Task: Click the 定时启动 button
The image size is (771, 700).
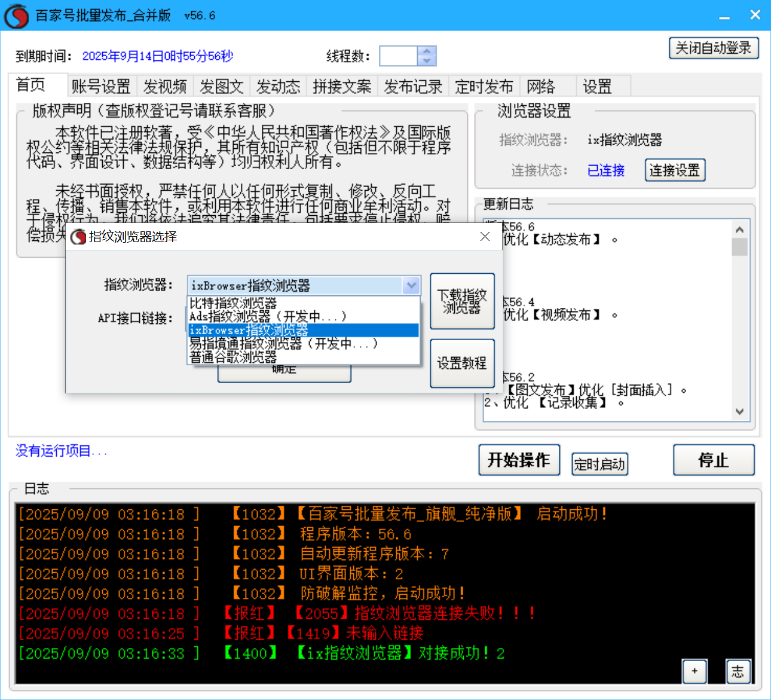Action: [599, 464]
